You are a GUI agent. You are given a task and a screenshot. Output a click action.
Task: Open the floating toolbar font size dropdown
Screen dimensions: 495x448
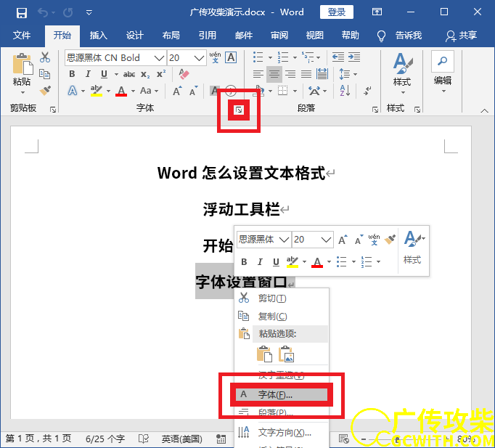(x=327, y=240)
